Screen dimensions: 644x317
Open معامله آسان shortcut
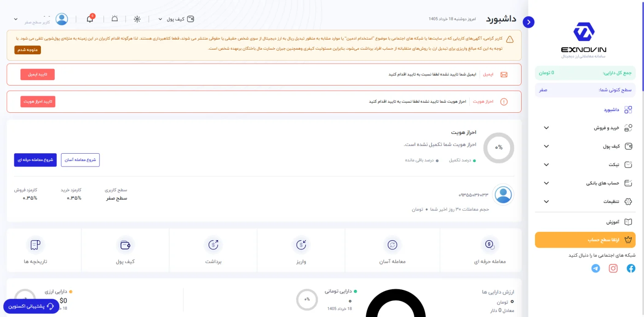point(392,251)
